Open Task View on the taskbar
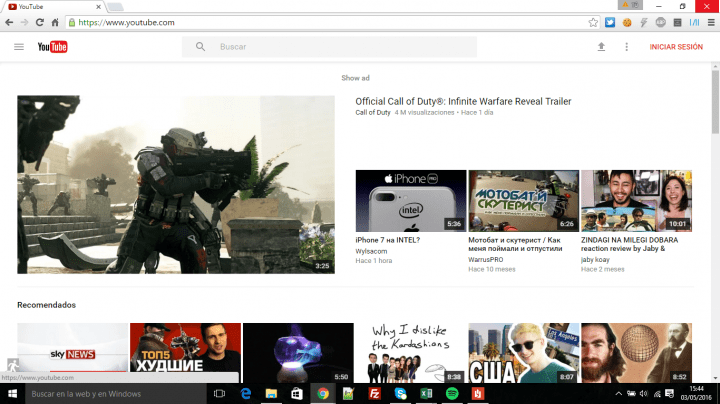720x404 pixels. click(219, 393)
